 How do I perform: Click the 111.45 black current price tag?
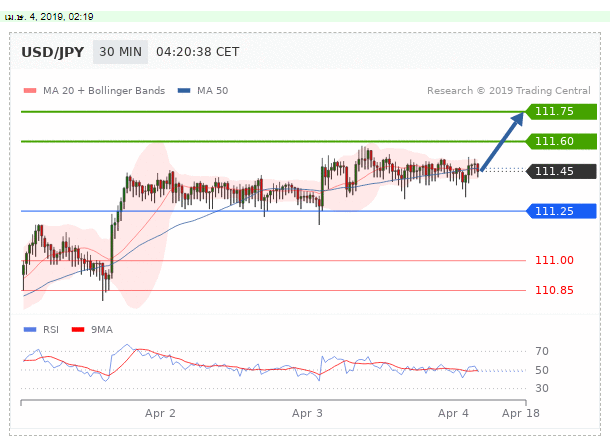561,171
